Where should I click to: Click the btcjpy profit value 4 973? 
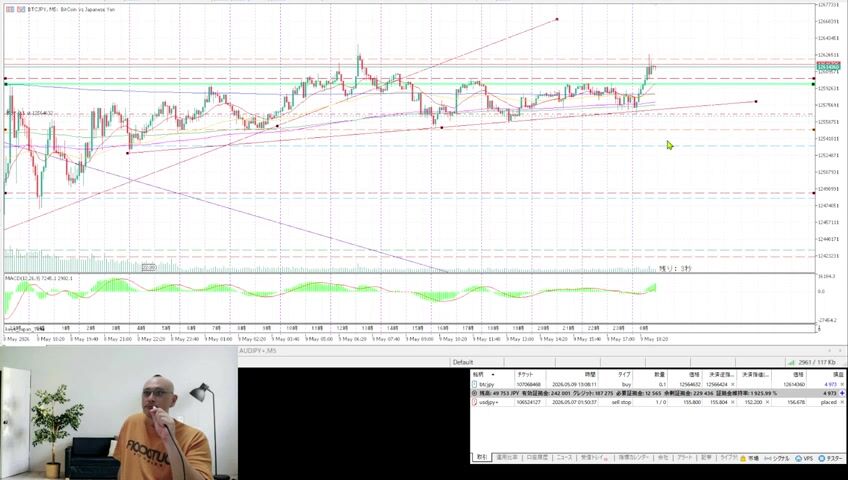[x=830, y=384]
